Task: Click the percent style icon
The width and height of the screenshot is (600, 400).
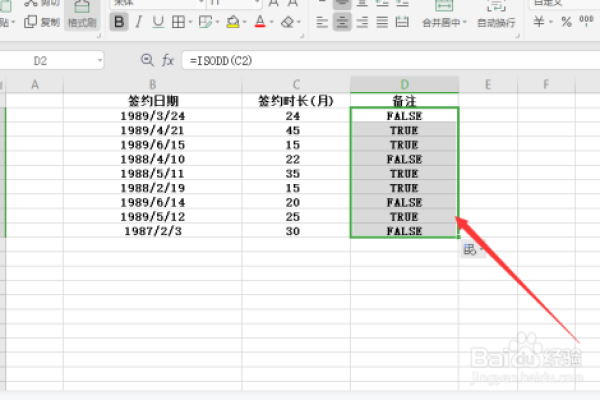Action: click(565, 21)
